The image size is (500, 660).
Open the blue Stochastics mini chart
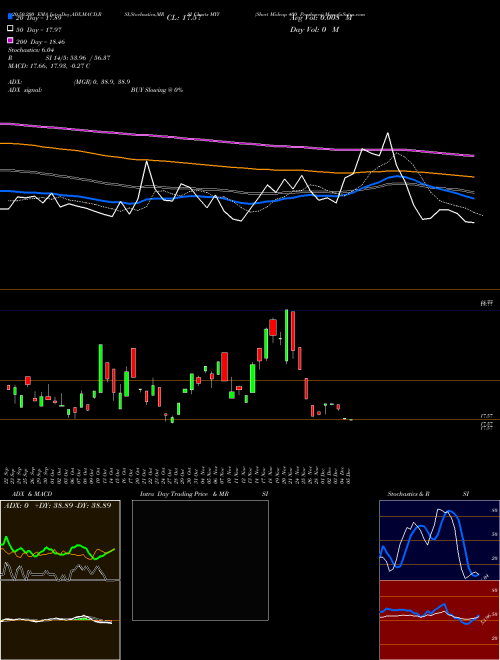[x=439, y=540]
